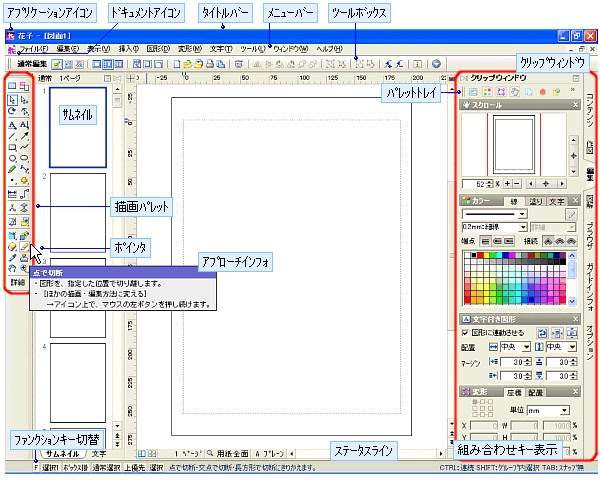
Task: Open the ファイル(F) menu
Action: tap(33, 49)
